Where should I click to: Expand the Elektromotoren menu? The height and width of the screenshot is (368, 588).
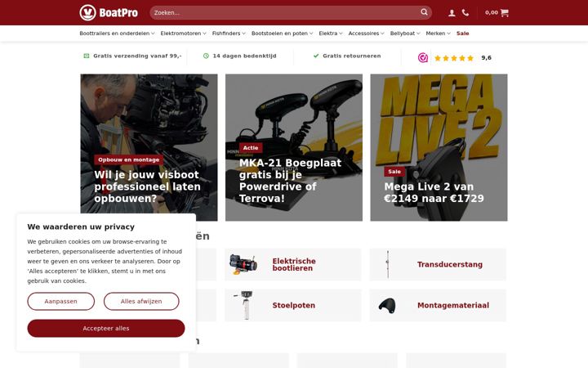pos(184,34)
